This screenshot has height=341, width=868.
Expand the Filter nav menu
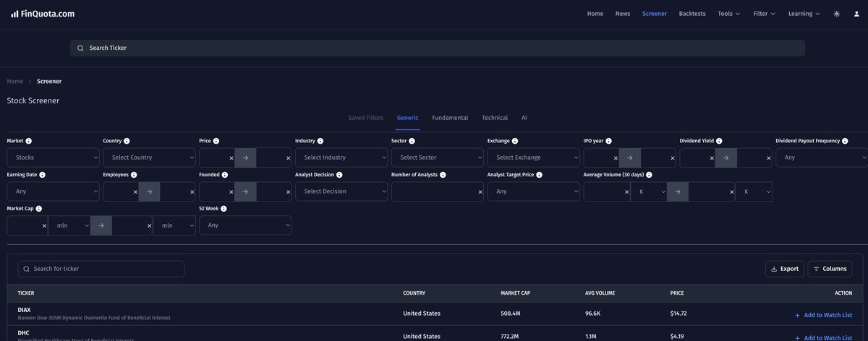765,14
